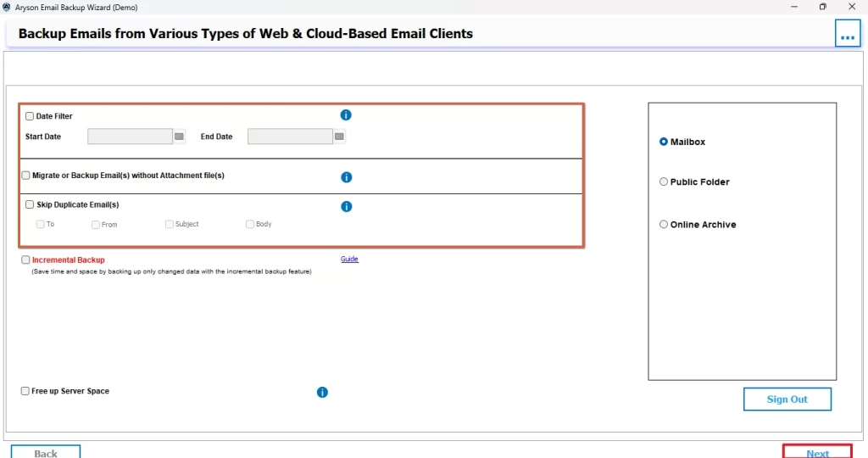The height and width of the screenshot is (458, 868).
Task: Check Migrate or Backup without Attachment files
Action: pyautogui.click(x=25, y=176)
